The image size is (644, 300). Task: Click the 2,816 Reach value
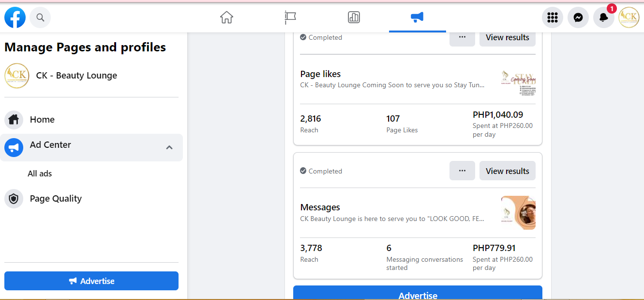(311, 119)
